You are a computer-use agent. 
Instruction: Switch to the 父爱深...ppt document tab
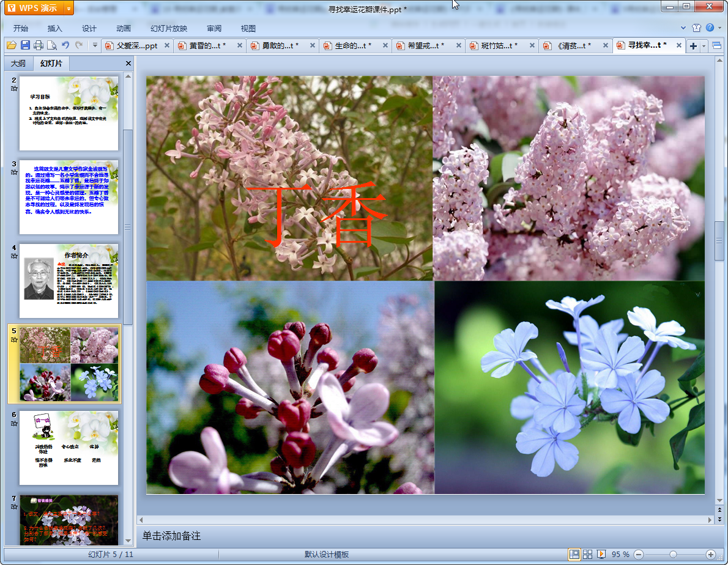(x=137, y=45)
